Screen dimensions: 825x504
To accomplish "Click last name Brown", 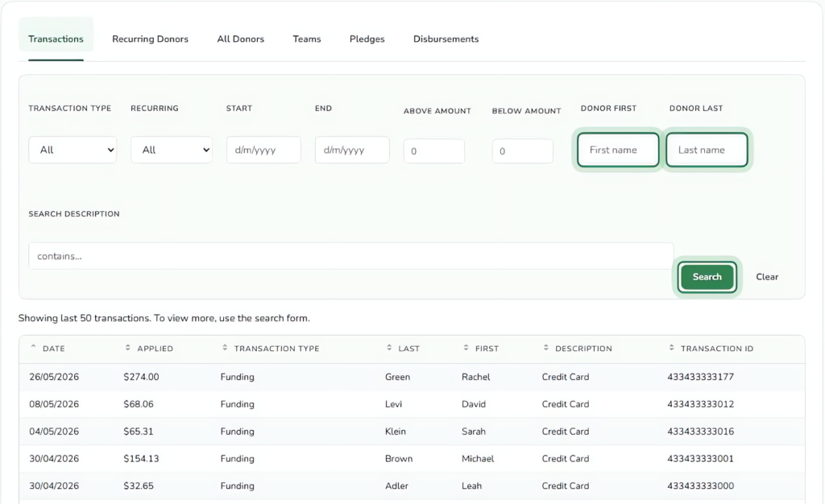I will coord(399,459).
